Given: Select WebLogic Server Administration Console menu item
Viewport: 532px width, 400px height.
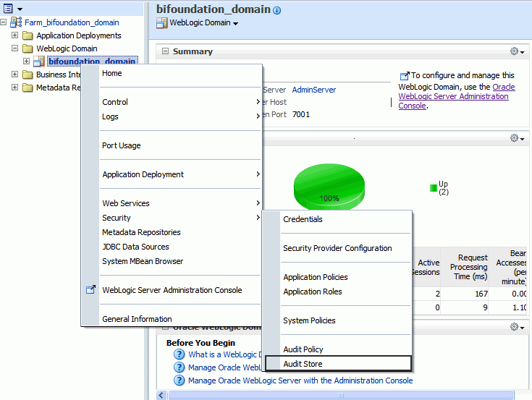Looking at the screenshot, I should (x=172, y=290).
